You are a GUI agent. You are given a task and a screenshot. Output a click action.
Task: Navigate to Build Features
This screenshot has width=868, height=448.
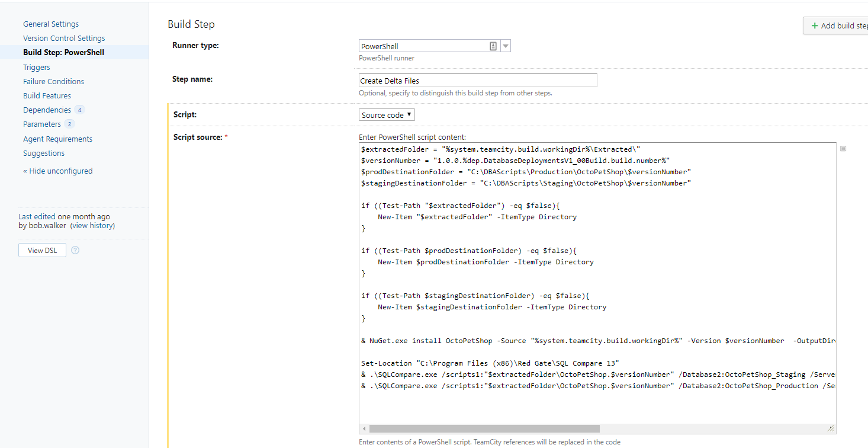[47, 95]
